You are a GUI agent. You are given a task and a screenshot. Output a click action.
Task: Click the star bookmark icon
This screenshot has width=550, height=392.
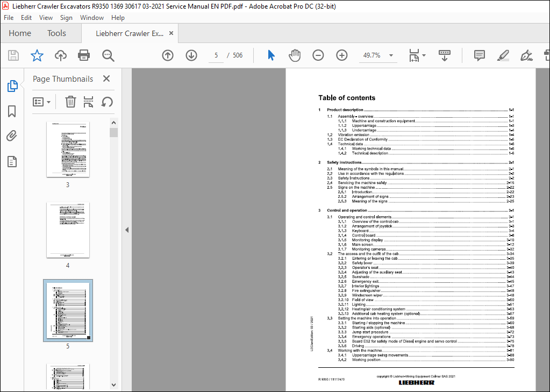(x=37, y=55)
